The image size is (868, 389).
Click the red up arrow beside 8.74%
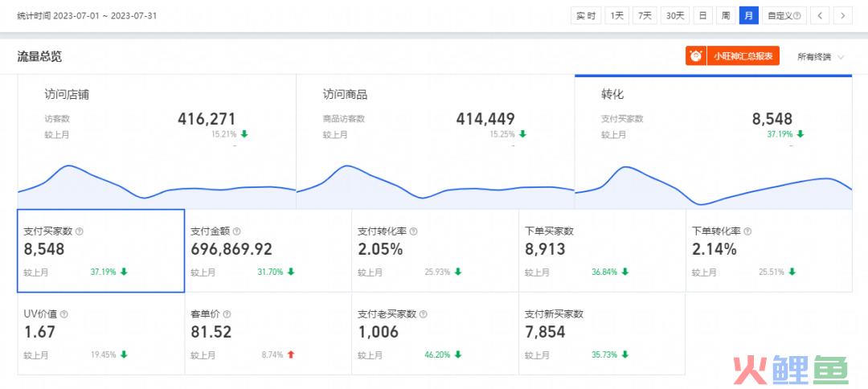[x=291, y=354]
